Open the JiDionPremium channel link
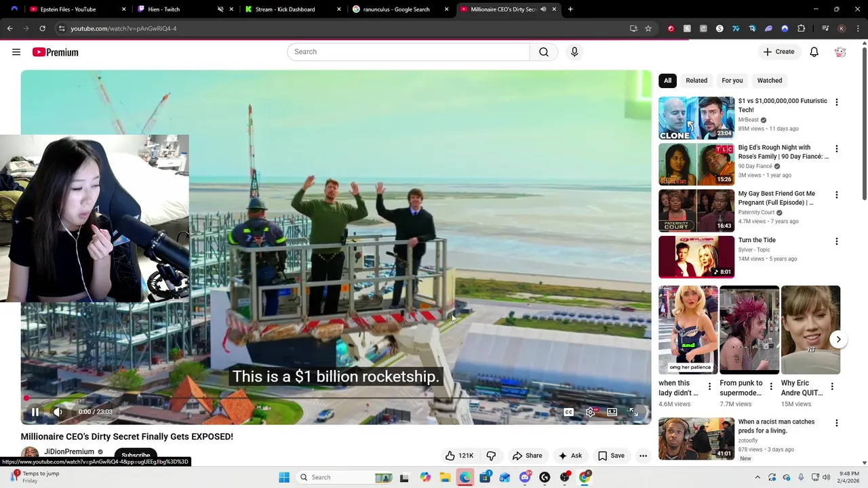The image size is (868, 488). (x=68, y=452)
